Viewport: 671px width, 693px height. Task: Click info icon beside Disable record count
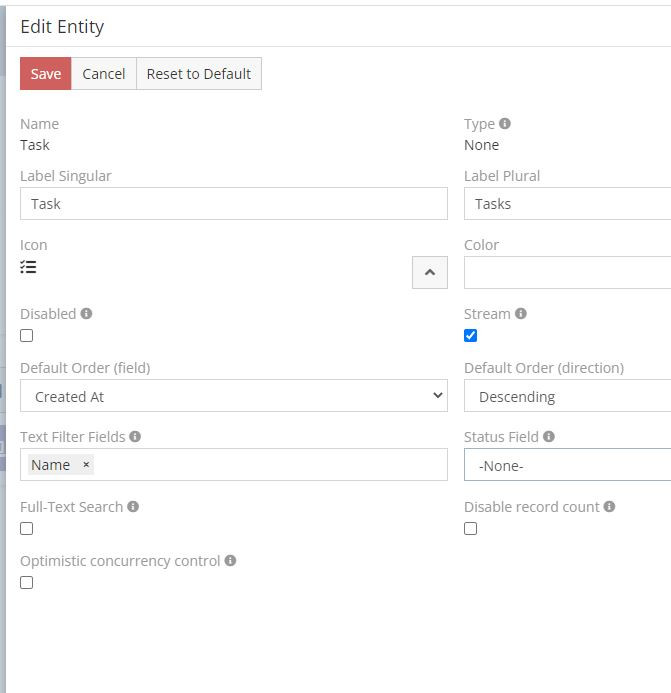click(x=609, y=507)
